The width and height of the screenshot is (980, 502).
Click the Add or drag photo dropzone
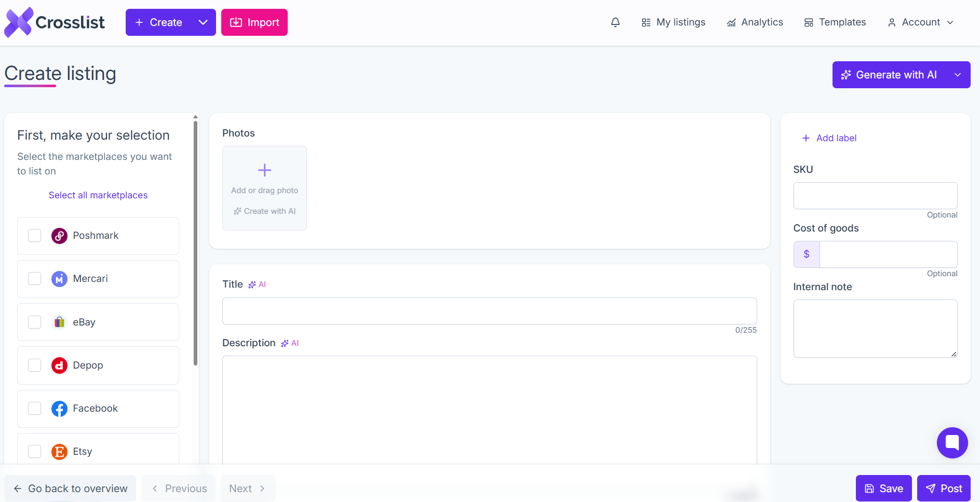265,188
